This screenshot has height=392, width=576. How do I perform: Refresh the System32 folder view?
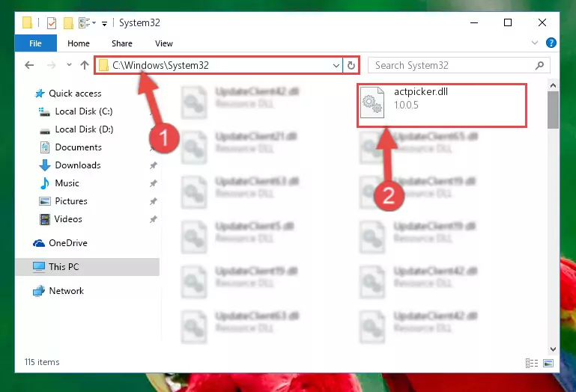[x=351, y=66]
